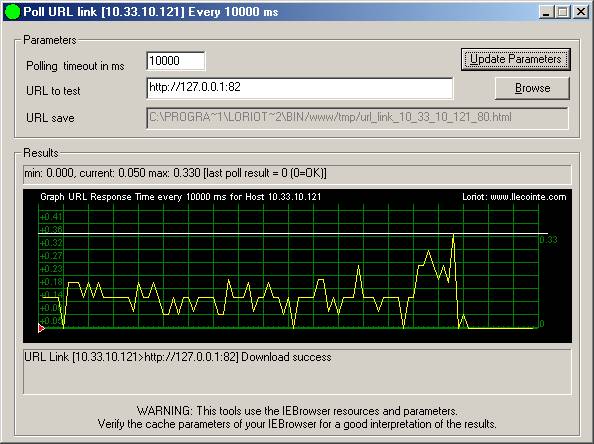Click the WARNING IEBrowser notice text
Screen dimensions: 594x444
[297, 417]
